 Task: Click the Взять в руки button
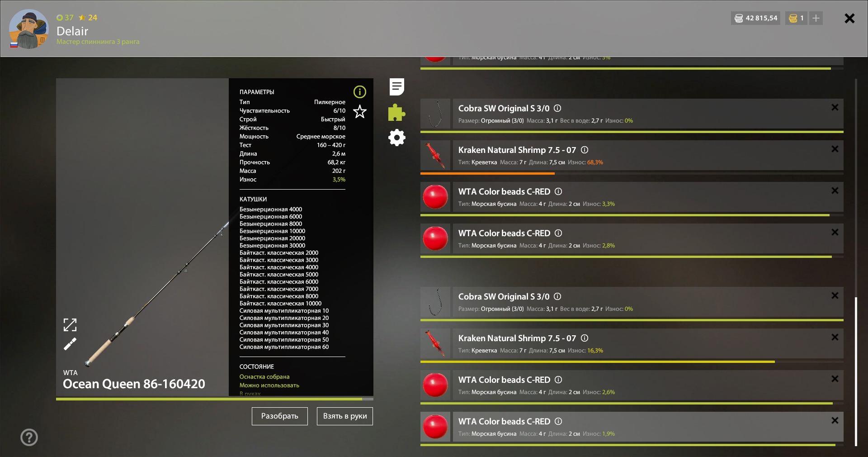pos(345,416)
